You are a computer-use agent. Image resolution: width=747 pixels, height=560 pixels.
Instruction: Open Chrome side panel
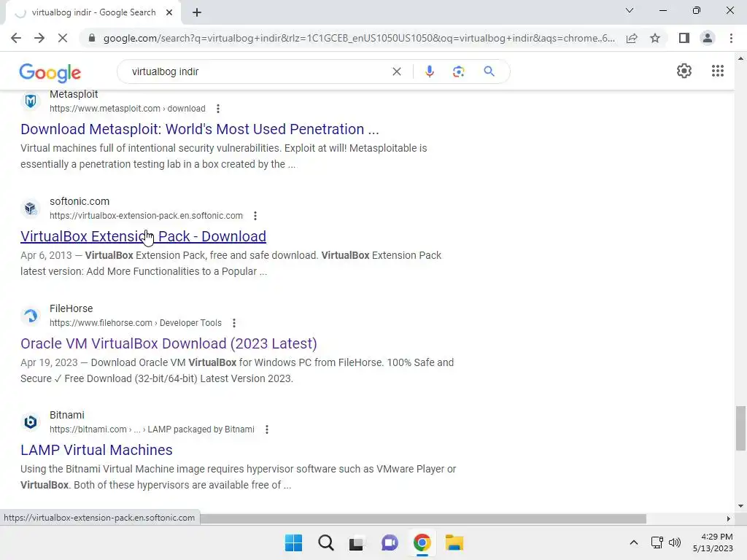pos(684,38)
